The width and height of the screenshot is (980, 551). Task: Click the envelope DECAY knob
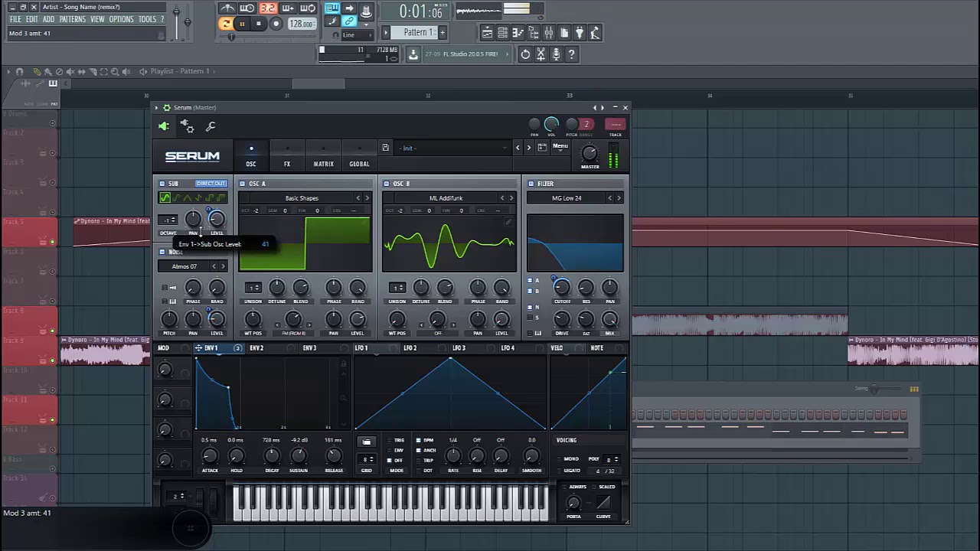pos(272,456)
